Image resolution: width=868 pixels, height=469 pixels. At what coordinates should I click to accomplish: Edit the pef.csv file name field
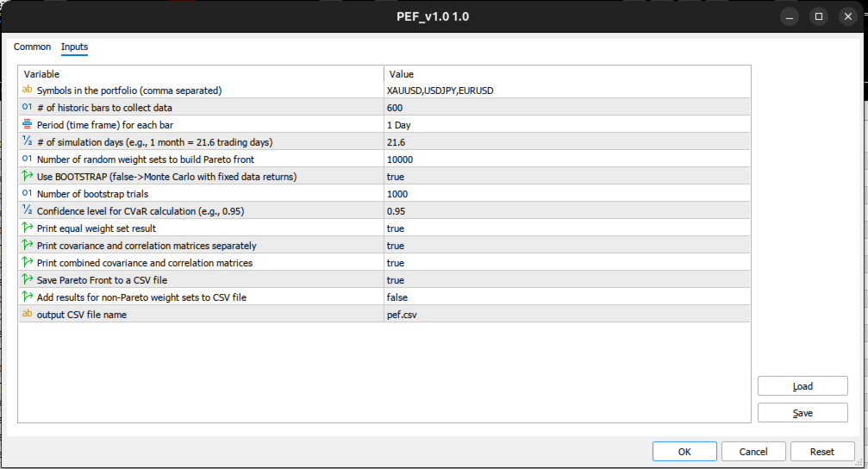coord(567,315)
